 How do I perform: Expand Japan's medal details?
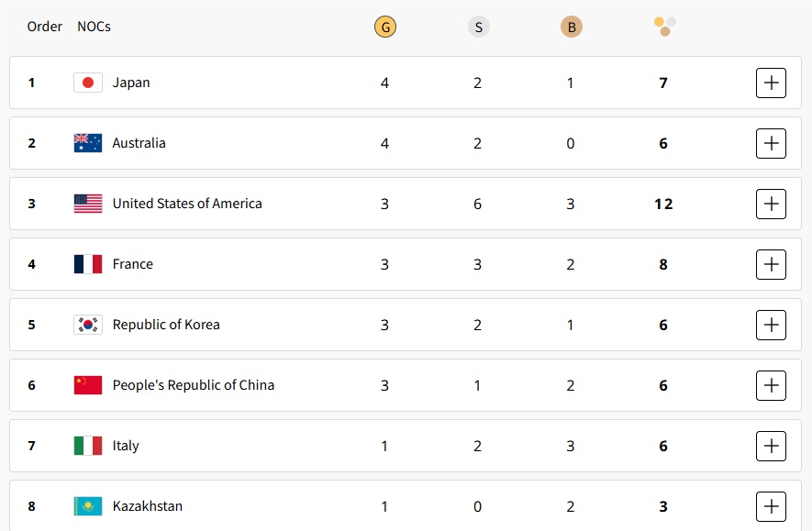[x=771, y=83]
